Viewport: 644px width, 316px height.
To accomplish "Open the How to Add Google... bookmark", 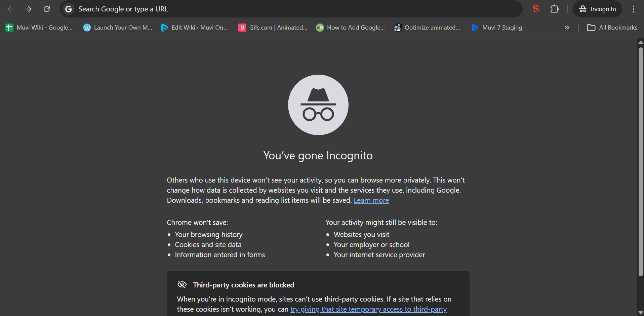I will pyautogui.click(x=351, y=28).
